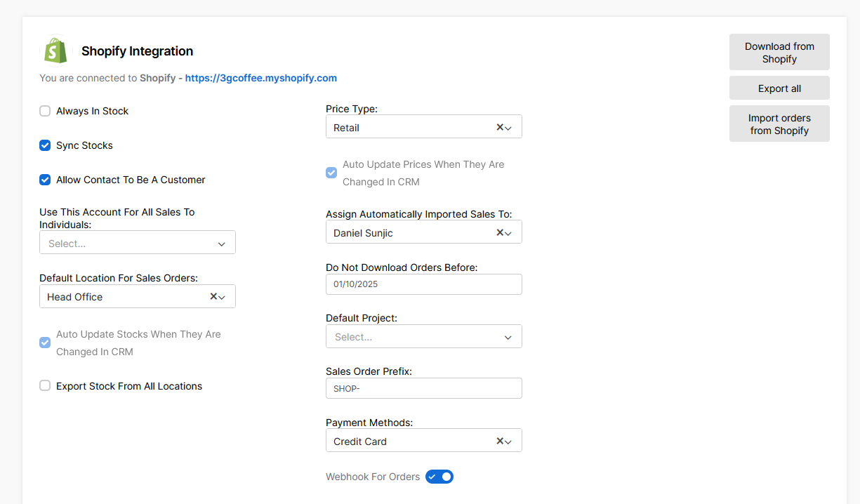Clear the Head Office location selection
Screen dimensions: 860x504
[x=213, y=297]
